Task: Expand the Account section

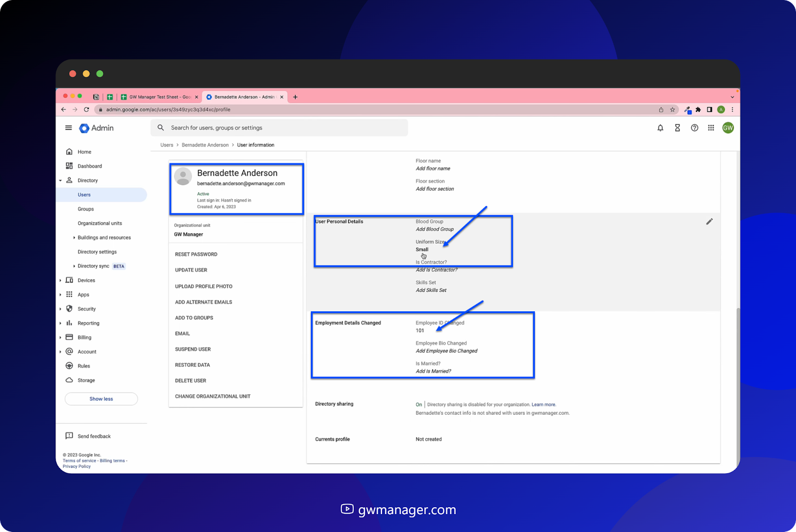Action: click(x=61, y=352)
